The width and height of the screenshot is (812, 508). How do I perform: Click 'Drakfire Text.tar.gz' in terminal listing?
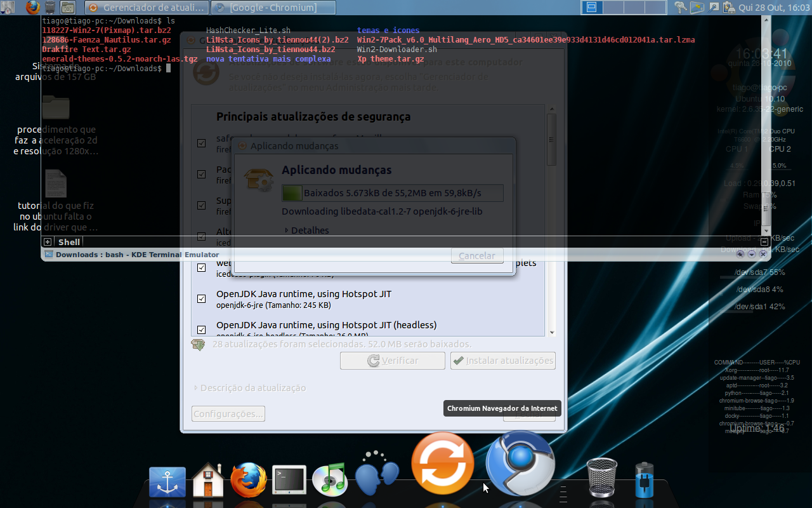(86, 50)
